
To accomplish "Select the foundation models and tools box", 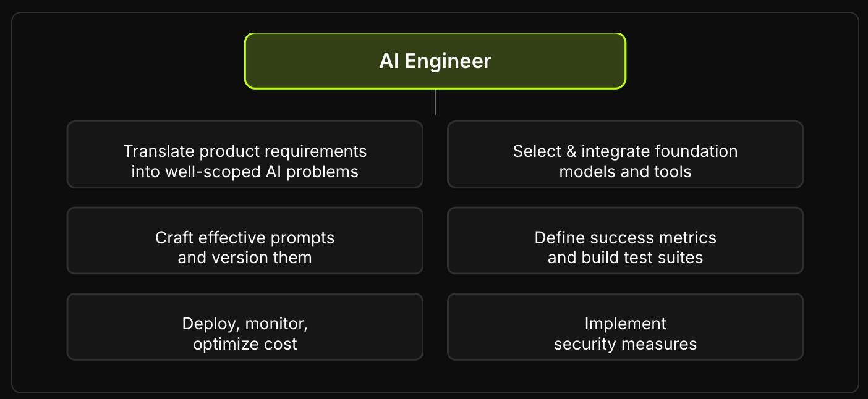I will (625, 154).
